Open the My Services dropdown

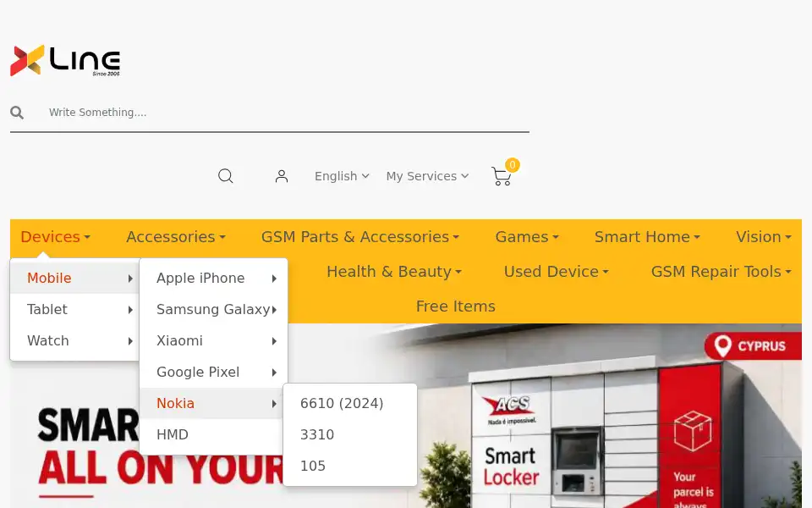(427, 176)
